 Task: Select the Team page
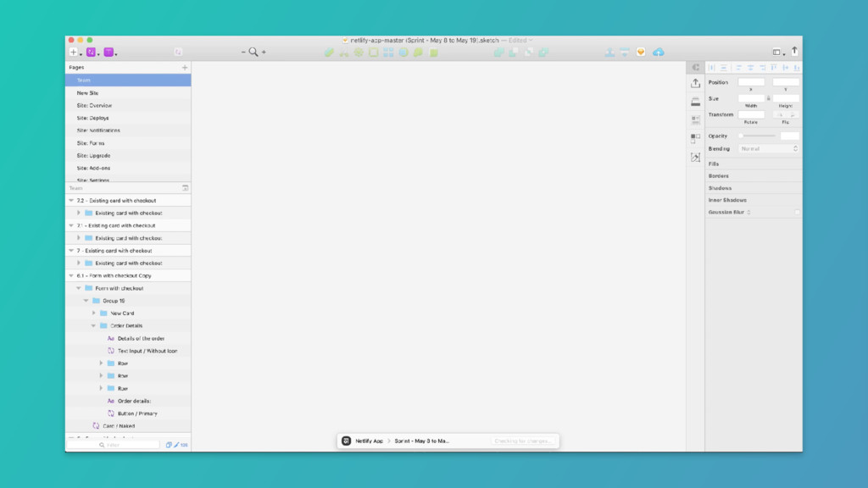[128, 80]
